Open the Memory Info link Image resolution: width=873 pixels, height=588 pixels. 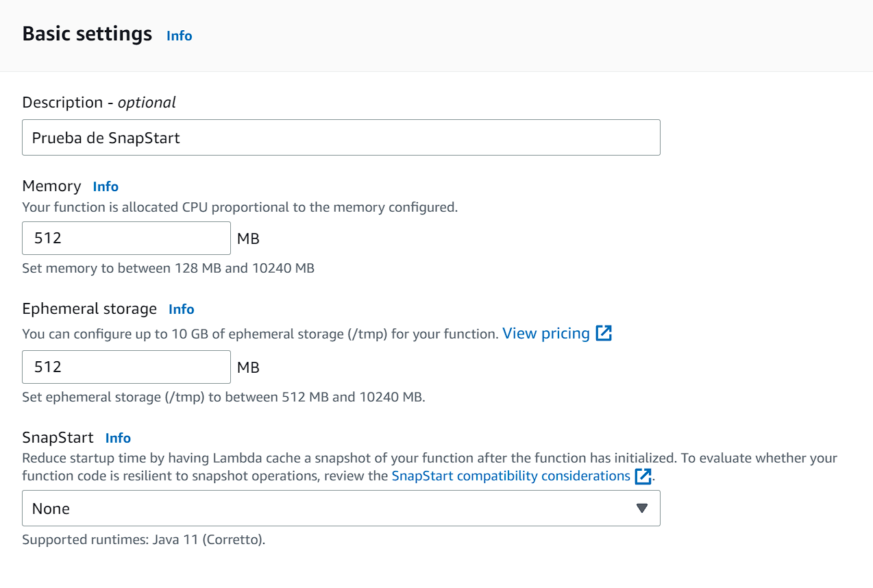106,186
